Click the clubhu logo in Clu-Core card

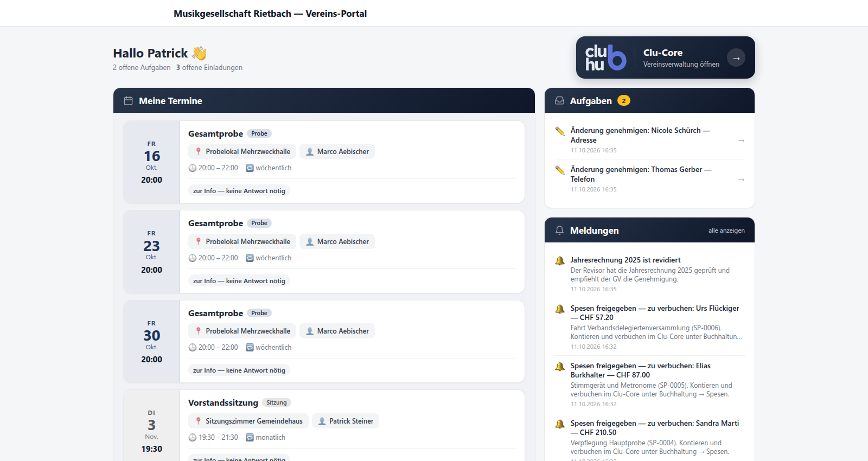(x=605, y=57)
